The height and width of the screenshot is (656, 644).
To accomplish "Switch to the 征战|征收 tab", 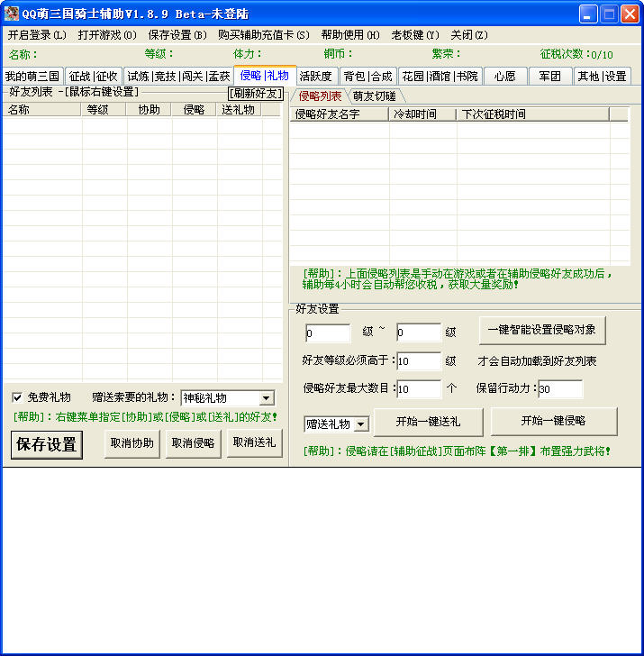I will 94,76.
